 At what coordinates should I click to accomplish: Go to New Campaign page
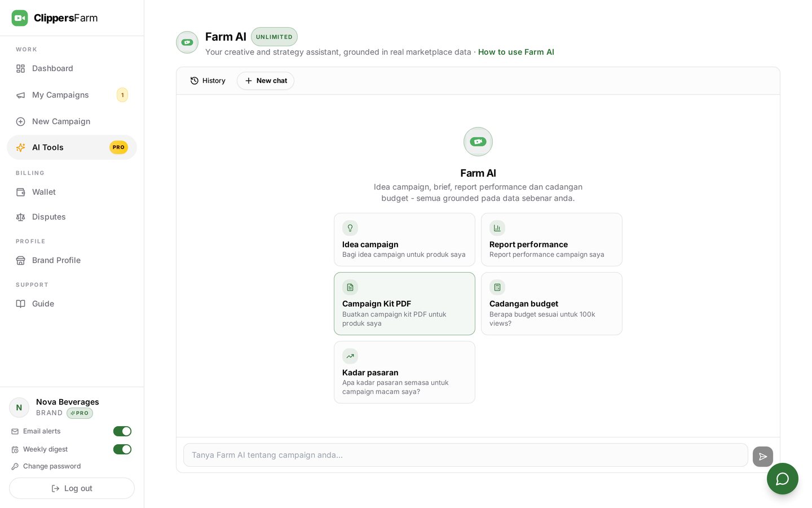(72, 121)
